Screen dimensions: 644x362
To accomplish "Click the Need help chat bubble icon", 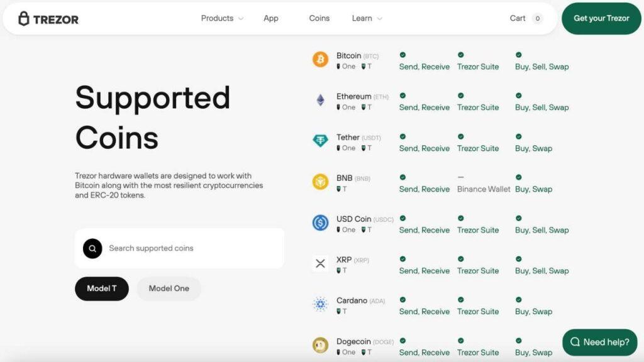I will tap(575, 342).
